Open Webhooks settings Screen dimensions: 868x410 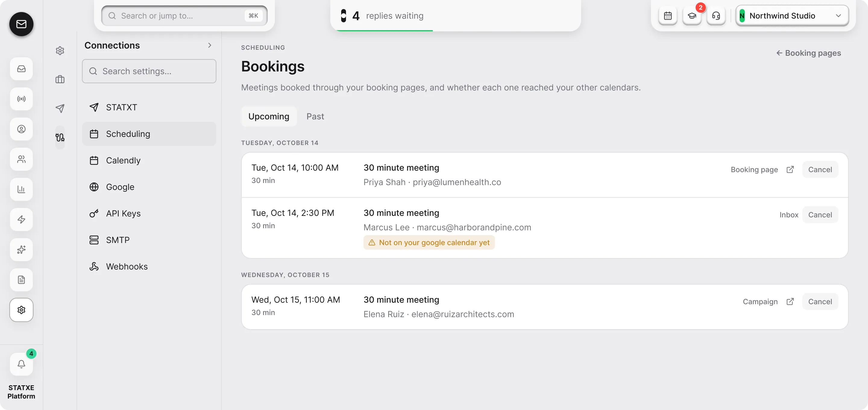tap(149, 266)
